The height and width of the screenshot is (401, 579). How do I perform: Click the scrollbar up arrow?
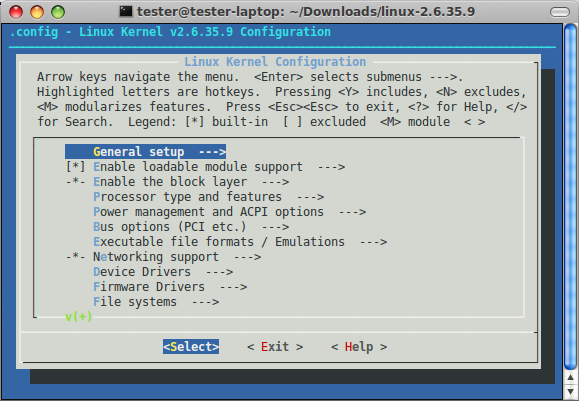tap(571, 378)
